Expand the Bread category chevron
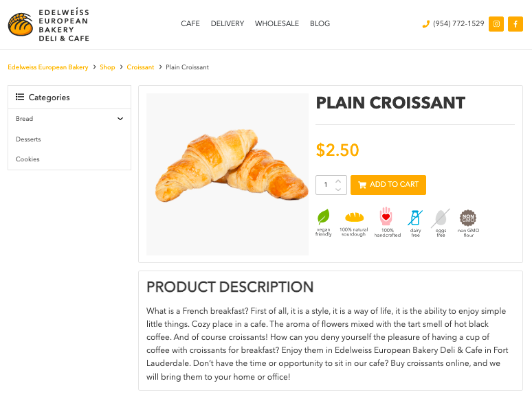The height and width of the screenshot is (401, 532). pyautogui.click(x=120, y=119)
